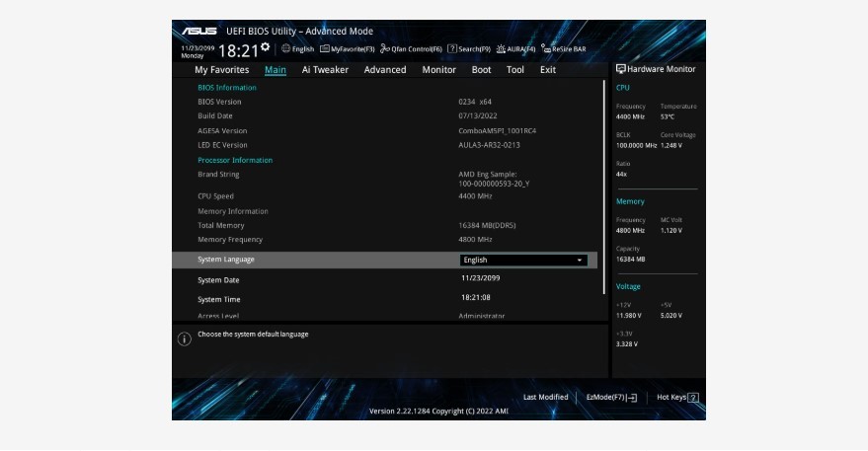This screenshot has width=868, height=451.
Task: Switch to EzMode(F7)
Action: point(611,398)
